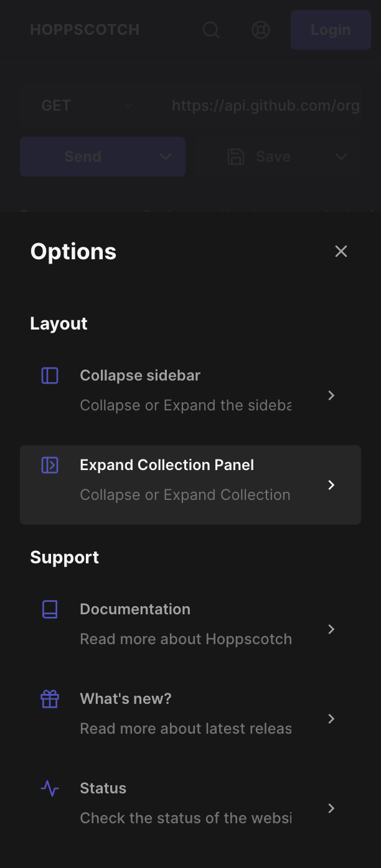Select the Status activity icon
Screen dimensions: 381x868
[x=49, y=788]
